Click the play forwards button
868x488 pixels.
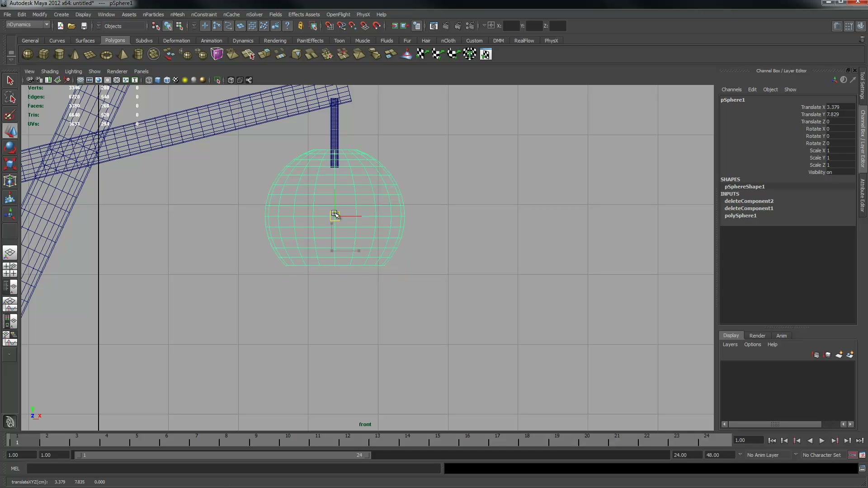822,441
